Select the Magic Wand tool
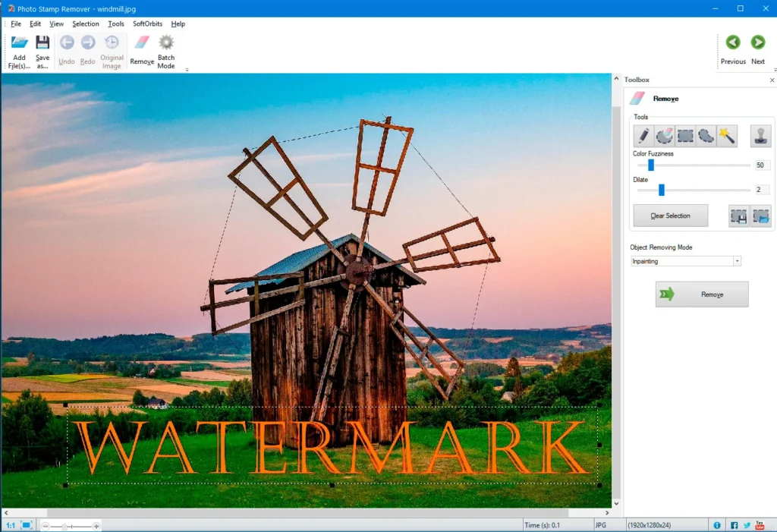 click(x=727, y=135)
